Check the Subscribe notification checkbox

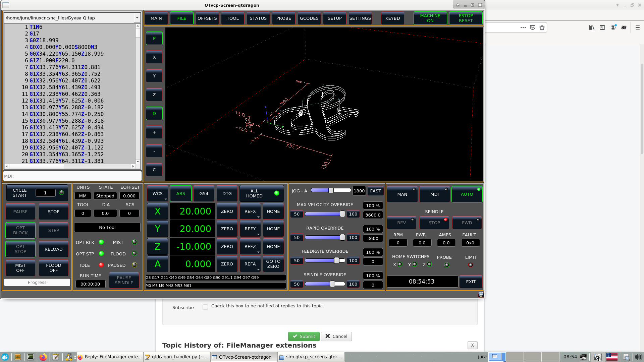click(x=205, y=307)
